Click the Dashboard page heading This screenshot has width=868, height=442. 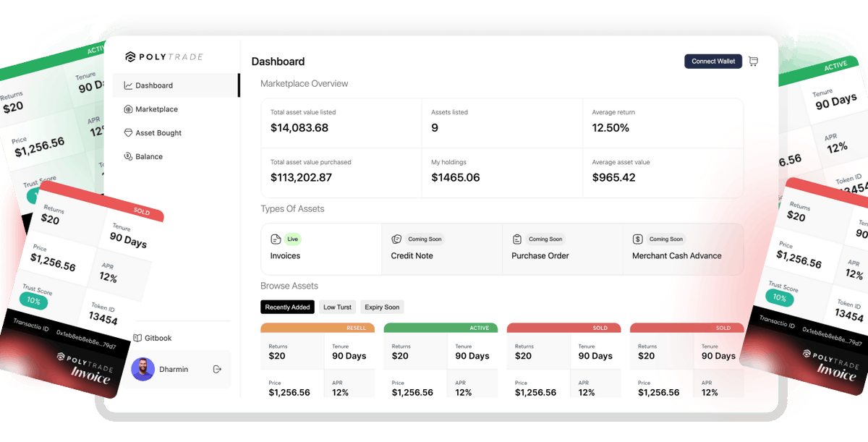pos(278,61)
